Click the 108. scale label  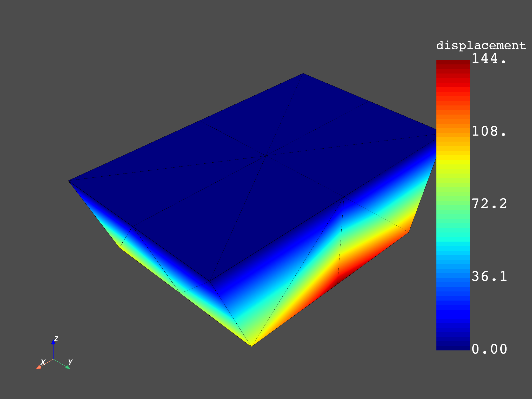pos(489,131)
